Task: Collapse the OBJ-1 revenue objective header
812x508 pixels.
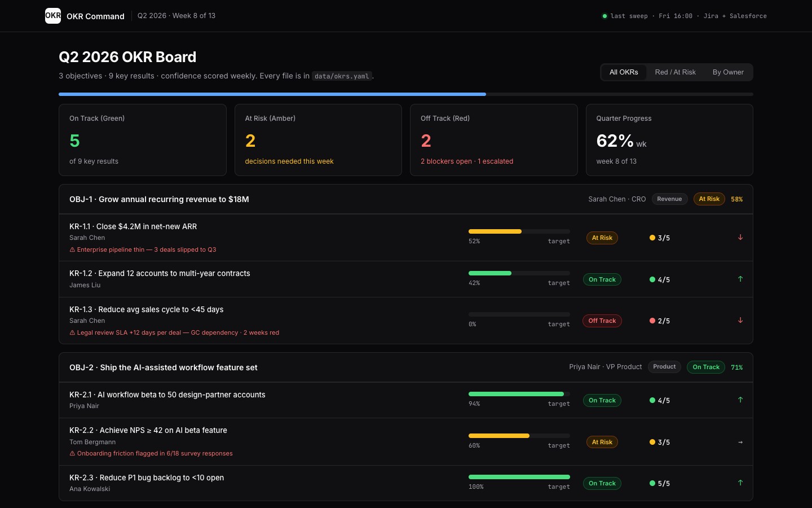Action: (x=406, y=199)
